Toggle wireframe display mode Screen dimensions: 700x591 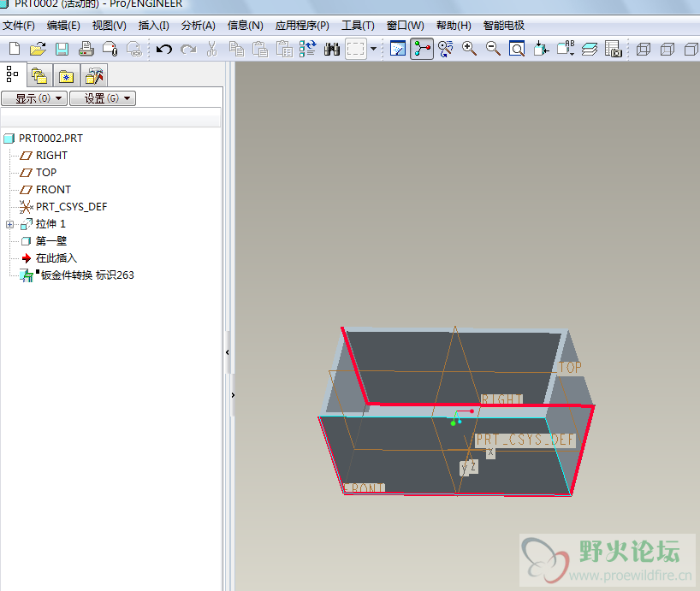click(644, 49)
